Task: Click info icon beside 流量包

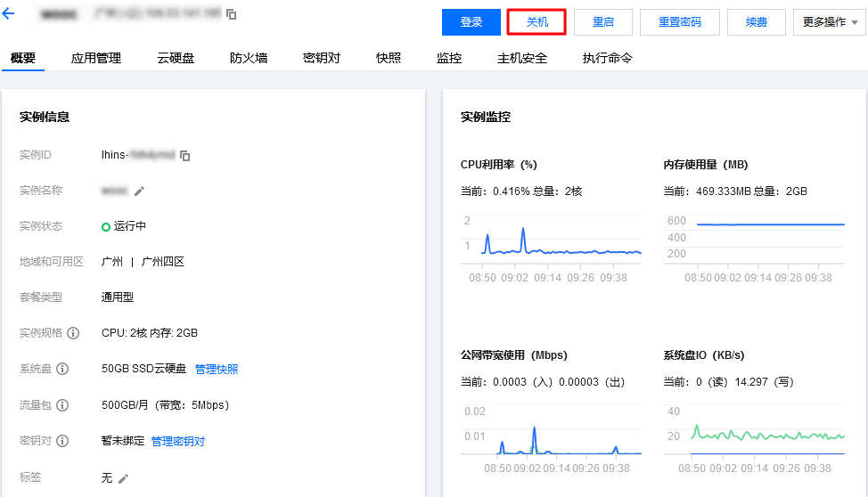Action: point(62,405)
